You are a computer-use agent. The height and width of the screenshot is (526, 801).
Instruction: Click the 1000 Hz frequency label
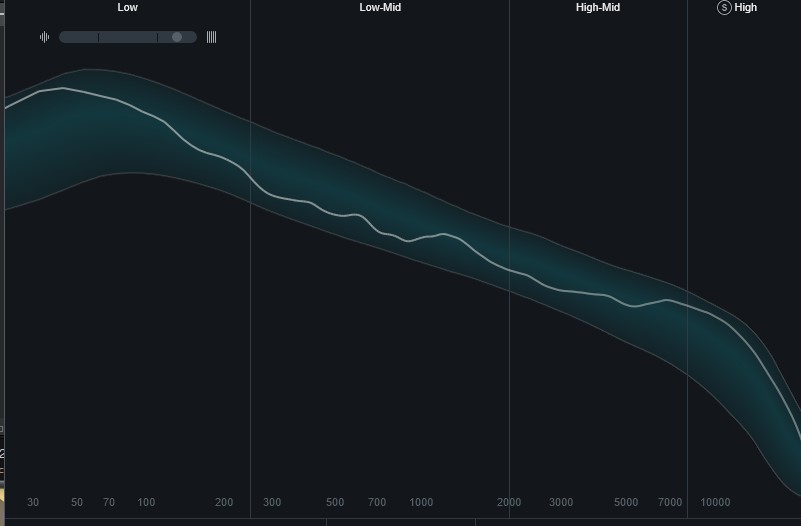point(421,502)
